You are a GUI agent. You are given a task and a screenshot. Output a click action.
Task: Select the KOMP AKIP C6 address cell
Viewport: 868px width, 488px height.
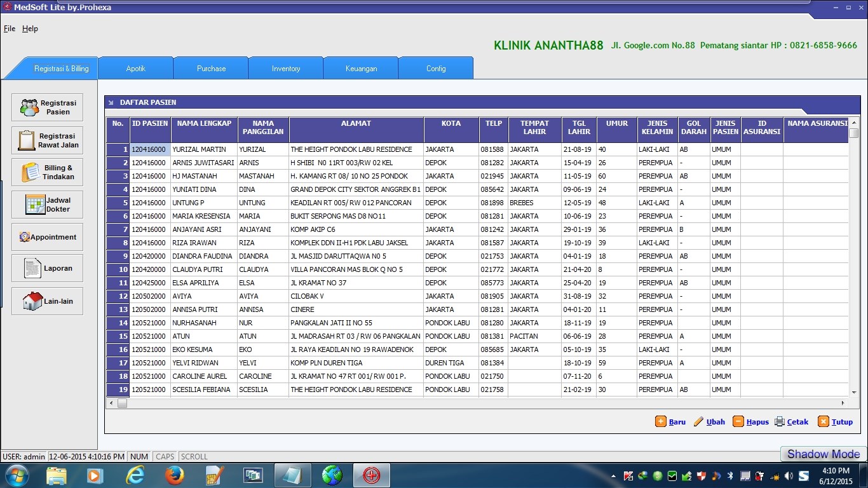tap(356, 229)
